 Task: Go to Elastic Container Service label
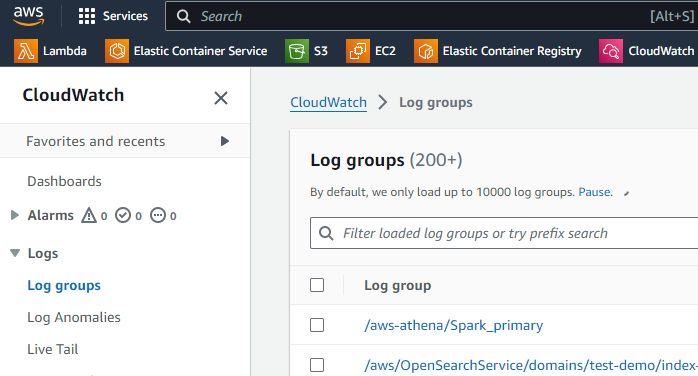coord(200,51)
